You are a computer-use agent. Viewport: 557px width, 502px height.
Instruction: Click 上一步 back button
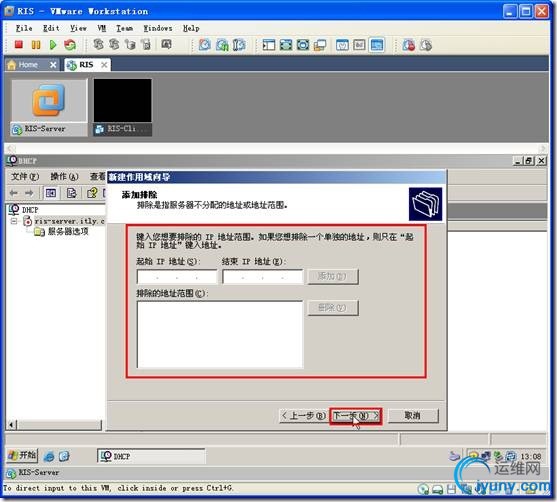(303, 416)
